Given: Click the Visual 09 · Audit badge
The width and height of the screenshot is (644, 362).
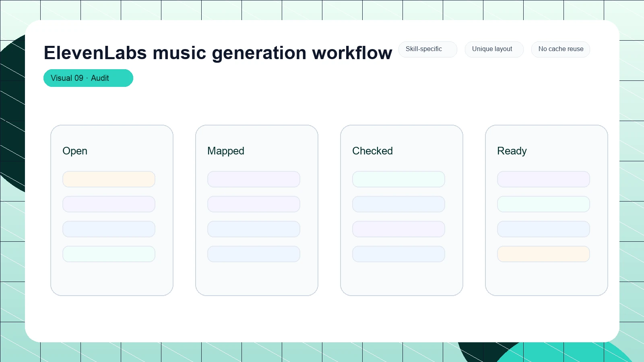Looking at the screenshot, I should pyautogui.click(x=88, y=78).
